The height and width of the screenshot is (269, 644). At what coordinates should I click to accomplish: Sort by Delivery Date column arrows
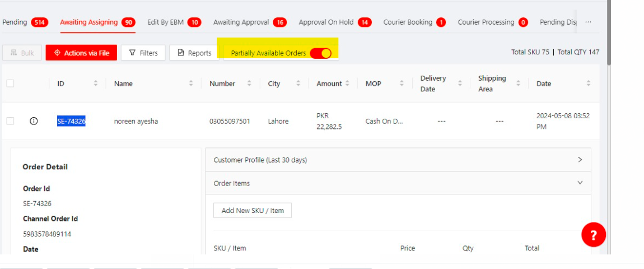tap(459, 84)
